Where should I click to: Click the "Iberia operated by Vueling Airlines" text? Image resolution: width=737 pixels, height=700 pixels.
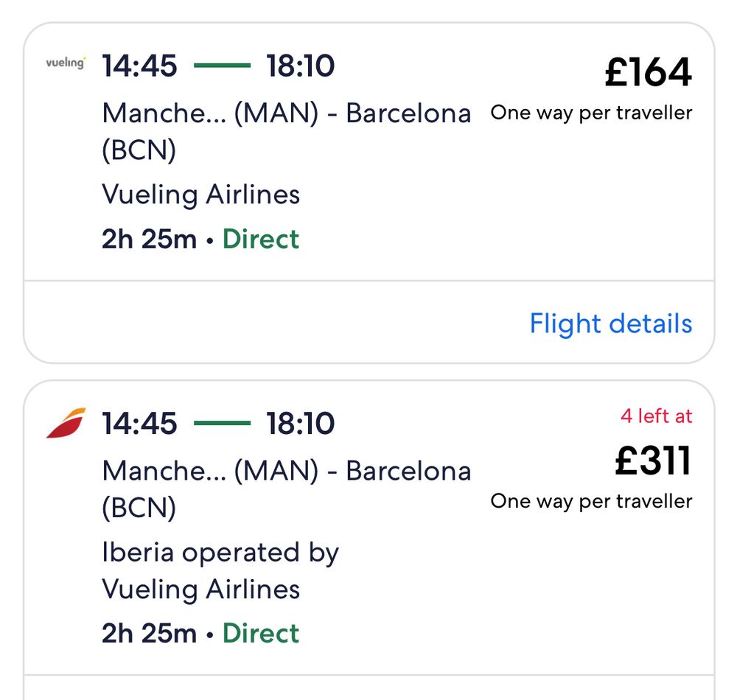click(x=220, y=570)
